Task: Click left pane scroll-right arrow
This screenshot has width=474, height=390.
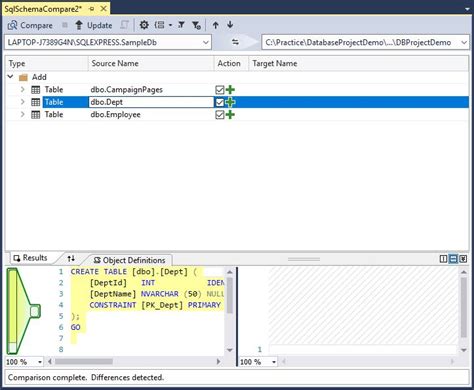Action: tap(219, 362)
